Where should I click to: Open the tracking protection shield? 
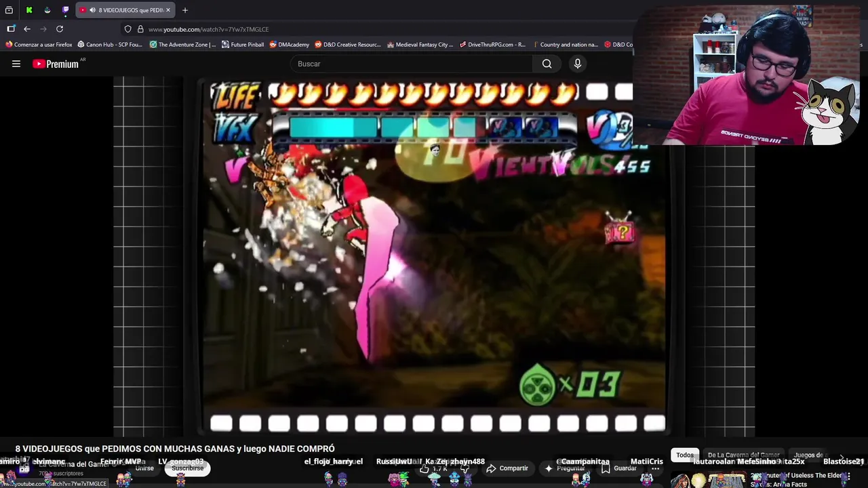pyautogui.click(x=127, y=29)
